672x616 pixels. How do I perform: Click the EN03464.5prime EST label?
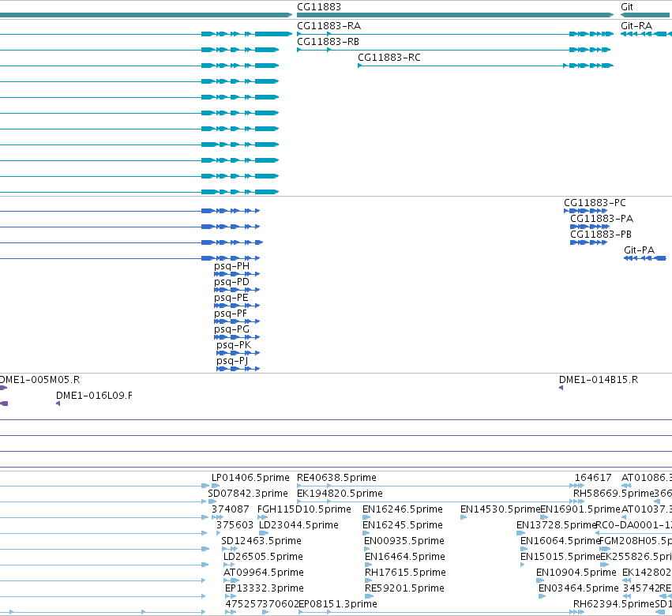[579, 589]
